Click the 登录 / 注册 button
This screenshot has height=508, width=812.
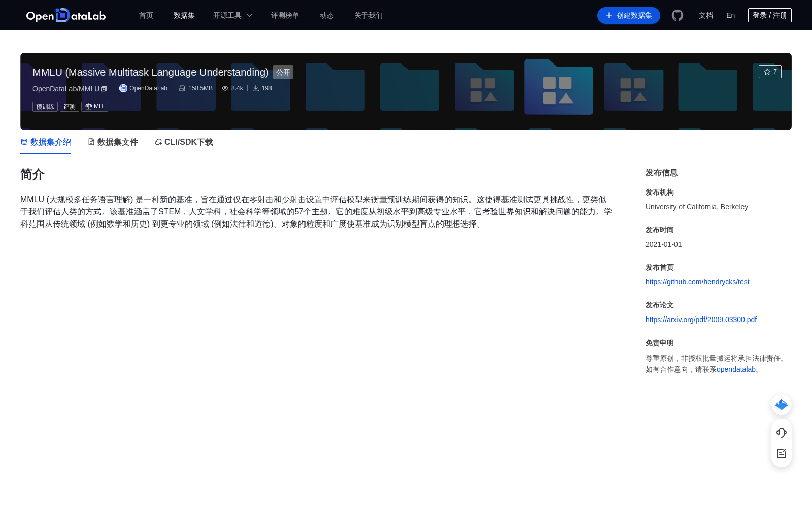(x=770, y=15)
